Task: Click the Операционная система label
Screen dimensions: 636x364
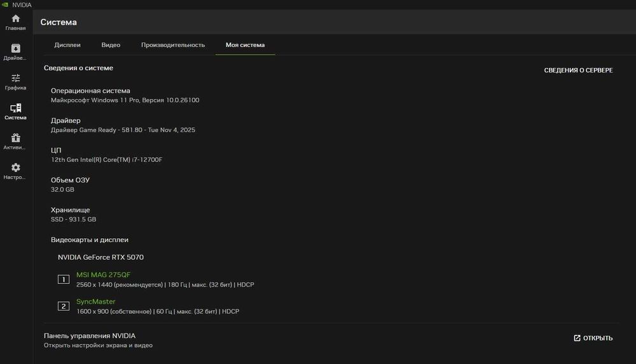Action: coord(90,91)
